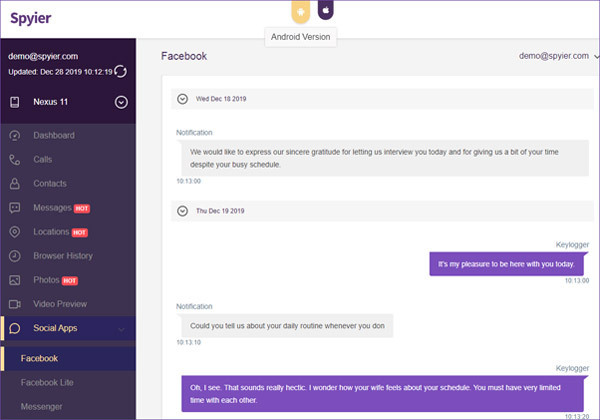This screenshot has height=420, width=600.
Task: Open Messages in the sidebar
Action: (52, 208)
